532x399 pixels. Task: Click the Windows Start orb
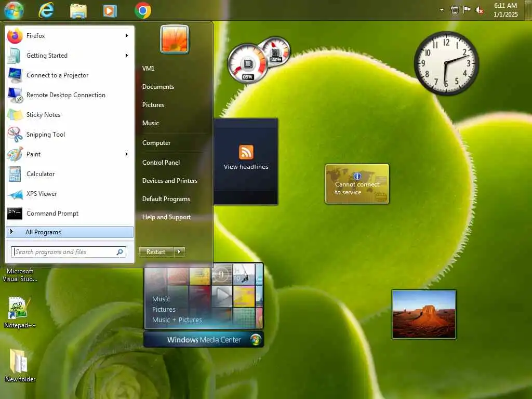14,9
